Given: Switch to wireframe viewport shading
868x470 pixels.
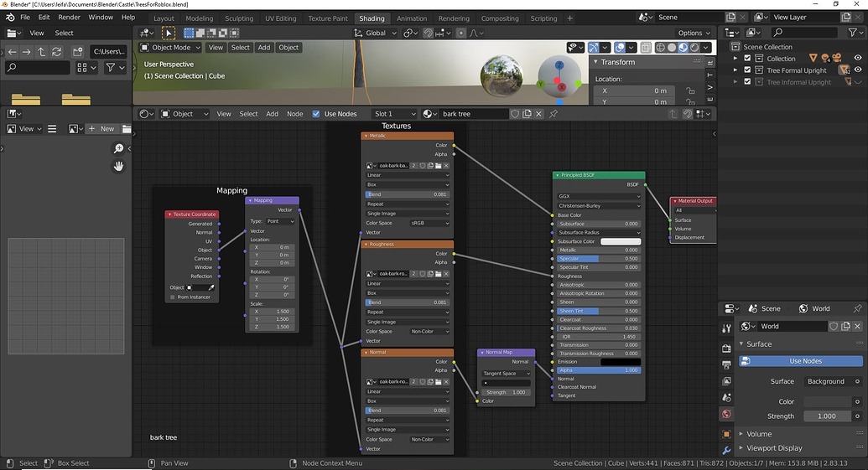Looking at the screenshot, I should point(660,48).
